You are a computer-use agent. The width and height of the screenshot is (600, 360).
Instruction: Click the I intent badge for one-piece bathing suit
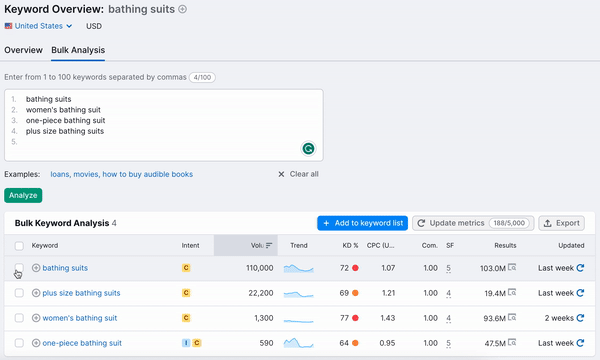[x=186, y=343]
